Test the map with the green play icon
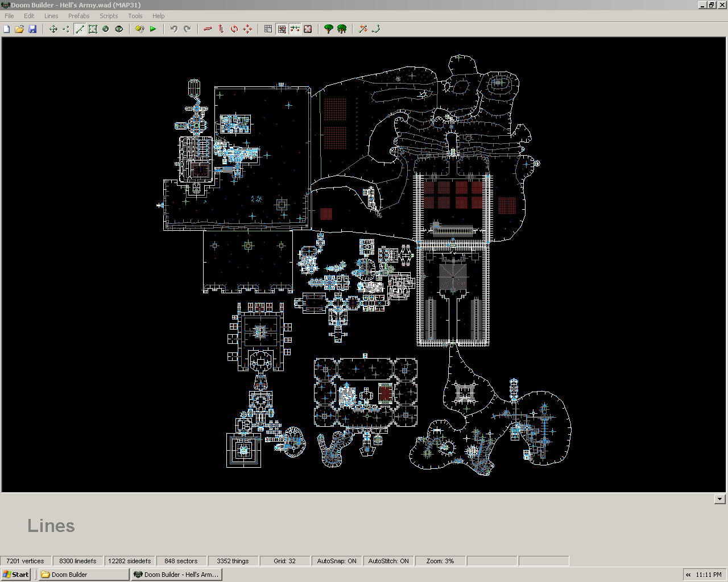728x582 pixels. [x=153, y=29]
